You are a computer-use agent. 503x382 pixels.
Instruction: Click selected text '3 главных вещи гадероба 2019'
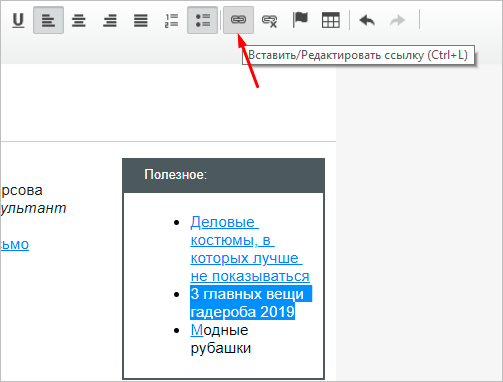(x=251, y=303)
